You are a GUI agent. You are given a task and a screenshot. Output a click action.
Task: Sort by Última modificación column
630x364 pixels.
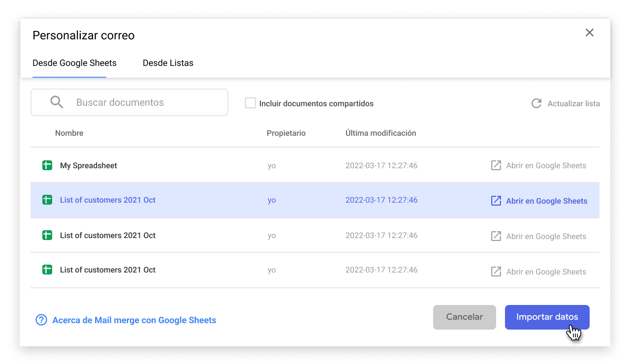(x=380, y=133)
